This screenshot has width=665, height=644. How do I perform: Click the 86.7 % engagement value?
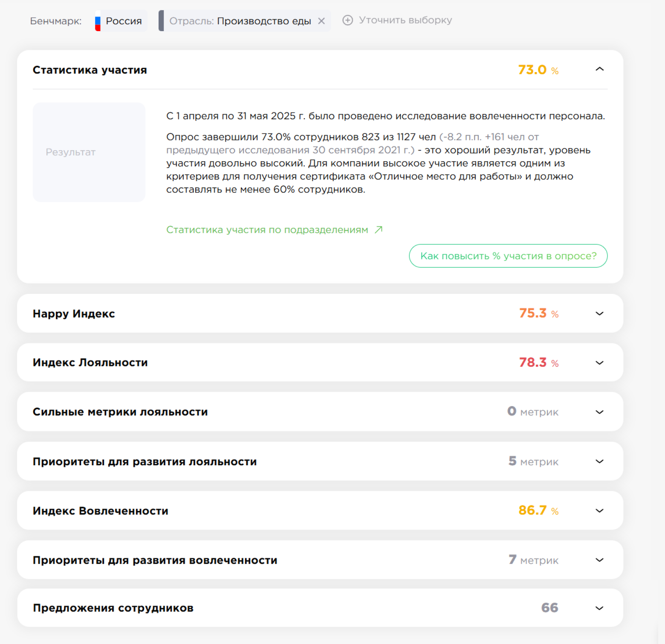[x=538, y=510]
